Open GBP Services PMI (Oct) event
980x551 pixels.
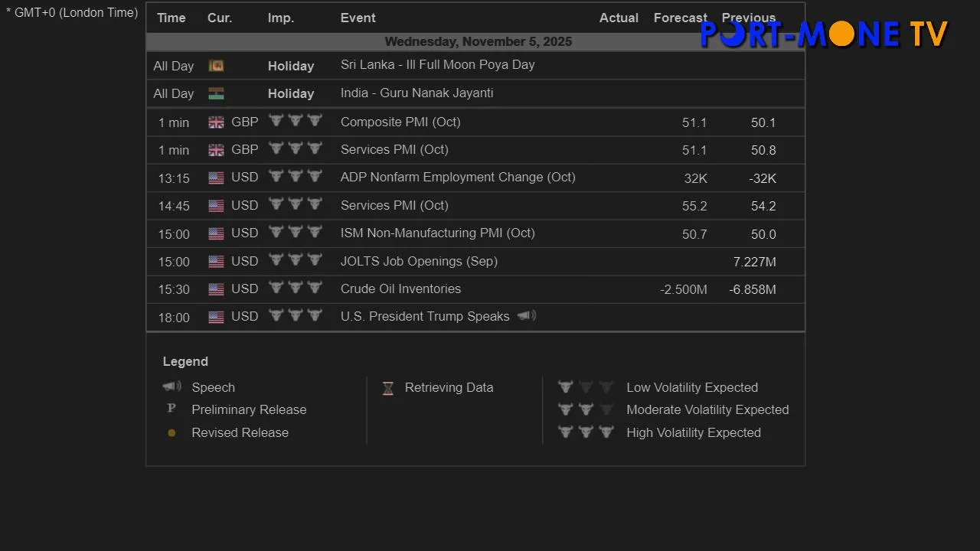tap(394, 149)
